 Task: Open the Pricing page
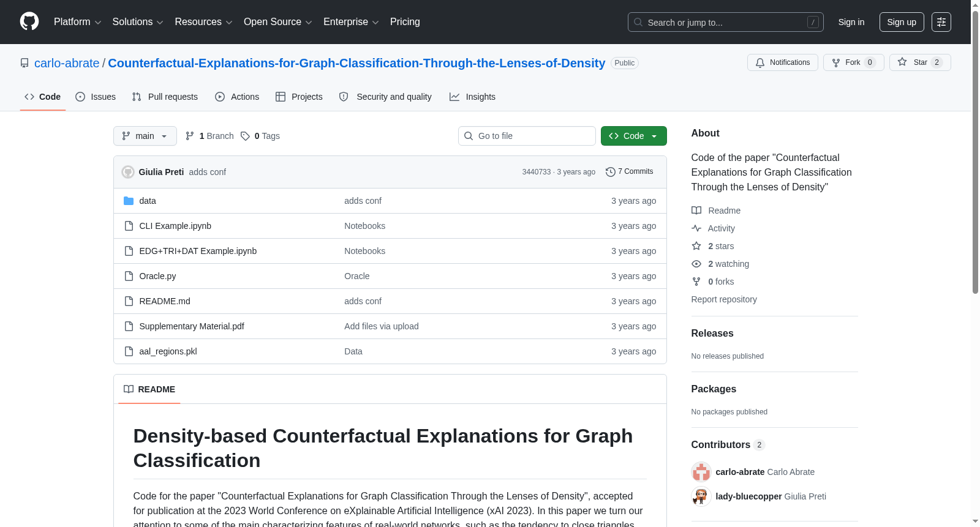405,21
